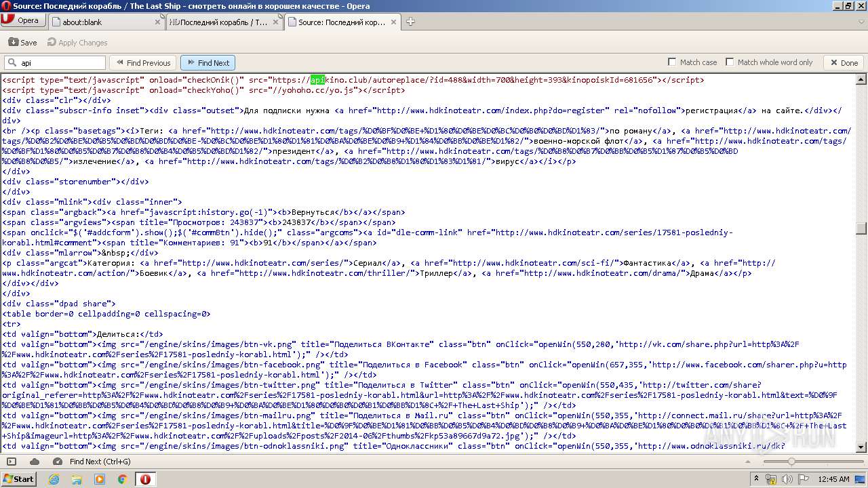Screen dimensions: 868x488
Task: Launch Internet Explorer from taskbar
Action: (54, 479)
